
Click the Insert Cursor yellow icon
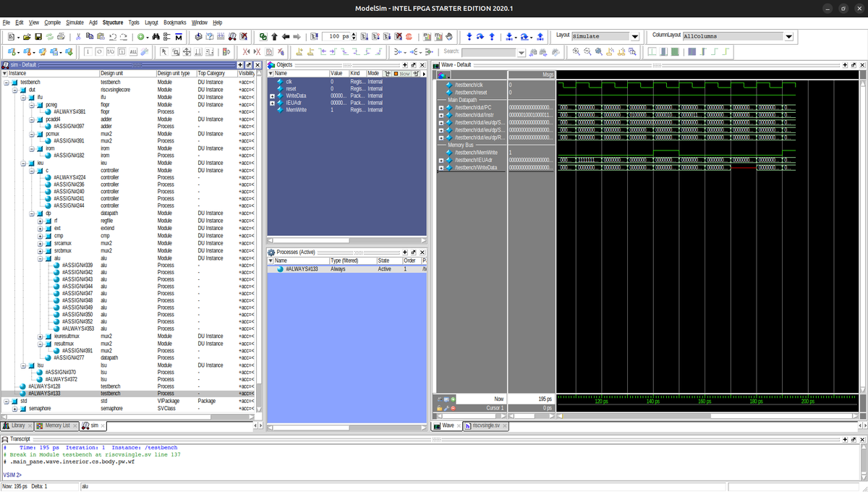pos(299,52)
